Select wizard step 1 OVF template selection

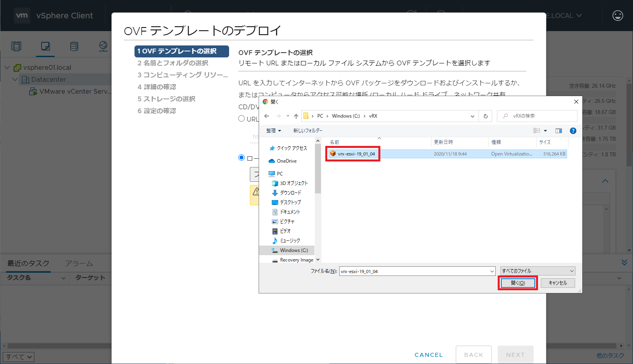(x=182, y=51)
